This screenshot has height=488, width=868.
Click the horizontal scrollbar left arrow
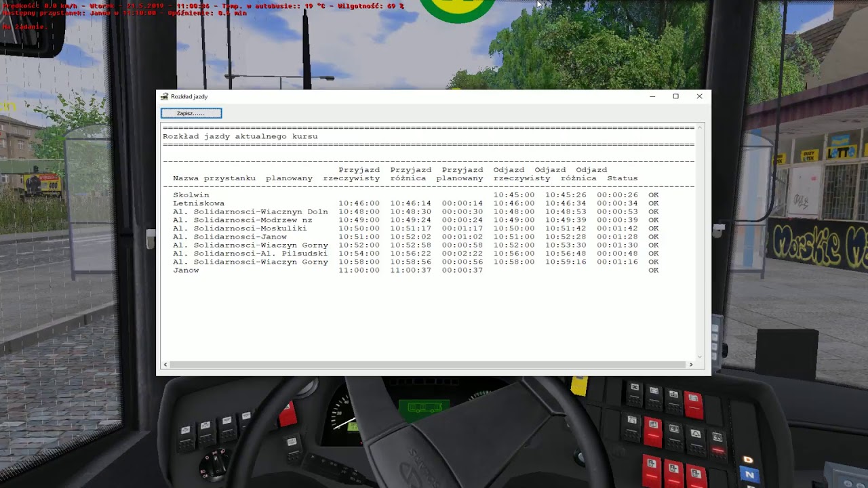(x=165, y=365)
